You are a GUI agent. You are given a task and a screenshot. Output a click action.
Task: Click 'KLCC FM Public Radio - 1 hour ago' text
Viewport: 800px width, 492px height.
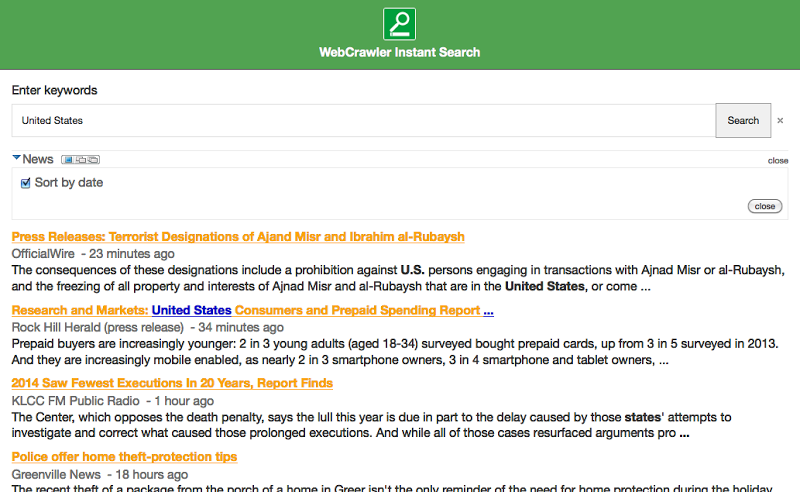click(113, 401)
